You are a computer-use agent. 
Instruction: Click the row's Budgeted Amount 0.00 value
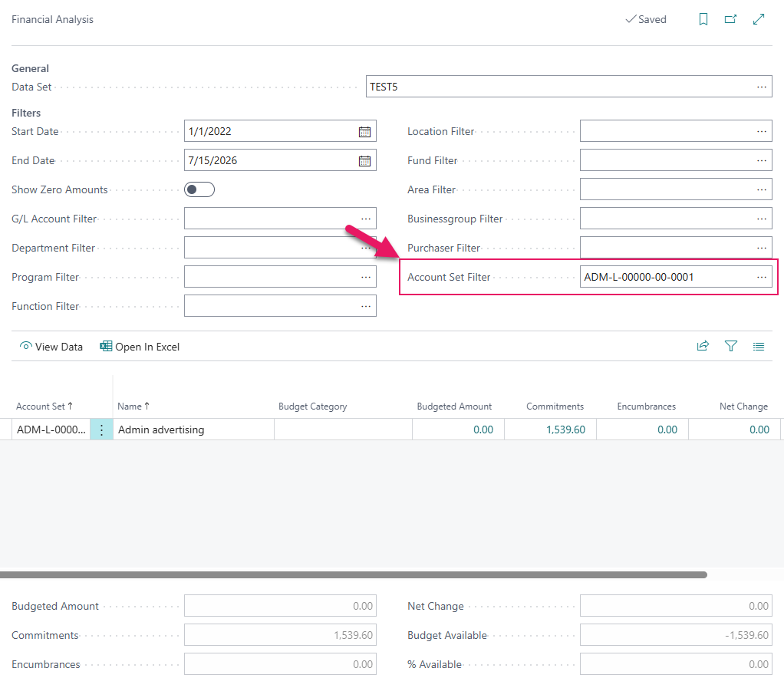coord(483,430)
